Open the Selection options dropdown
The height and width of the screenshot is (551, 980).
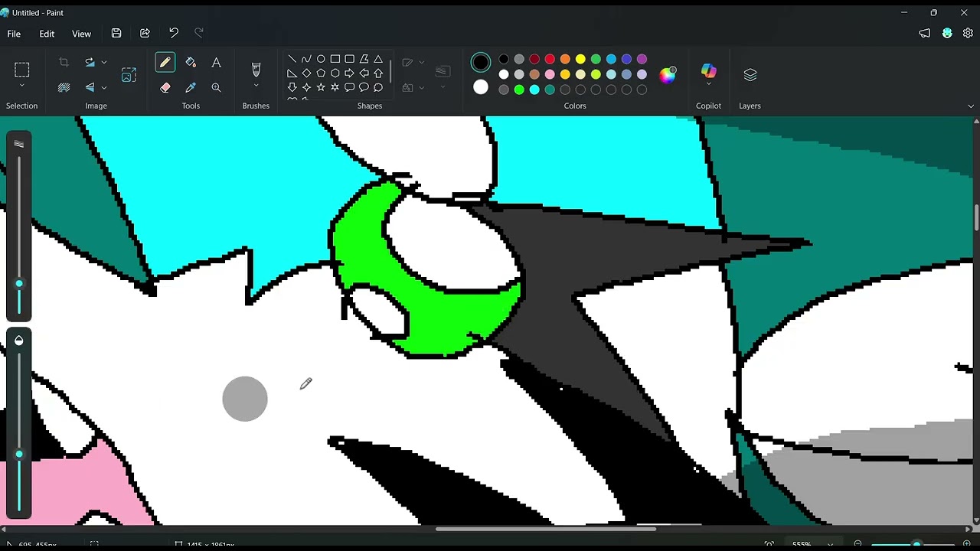[21, 86]
